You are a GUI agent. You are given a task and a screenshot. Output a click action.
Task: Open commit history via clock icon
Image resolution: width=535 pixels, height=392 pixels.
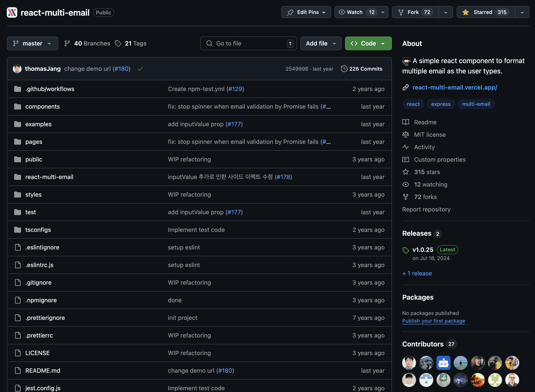[x=344, y=69]
